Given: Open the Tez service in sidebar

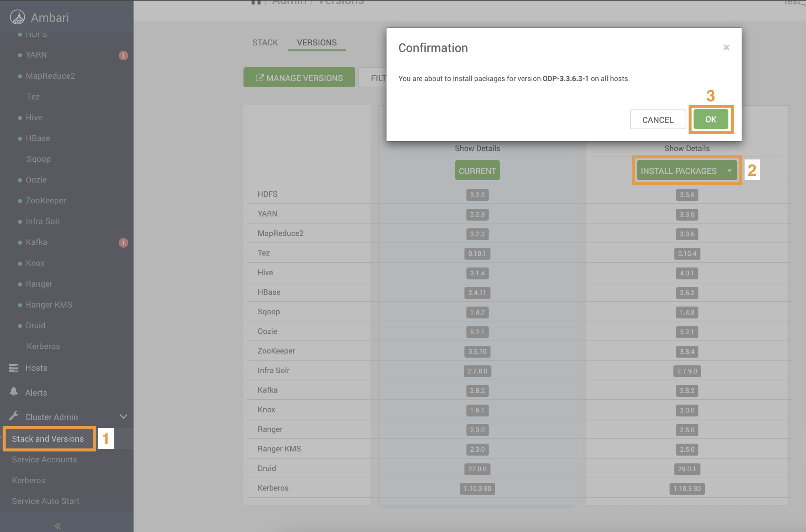Looking at the screenshot, I should tap(33, 97).
